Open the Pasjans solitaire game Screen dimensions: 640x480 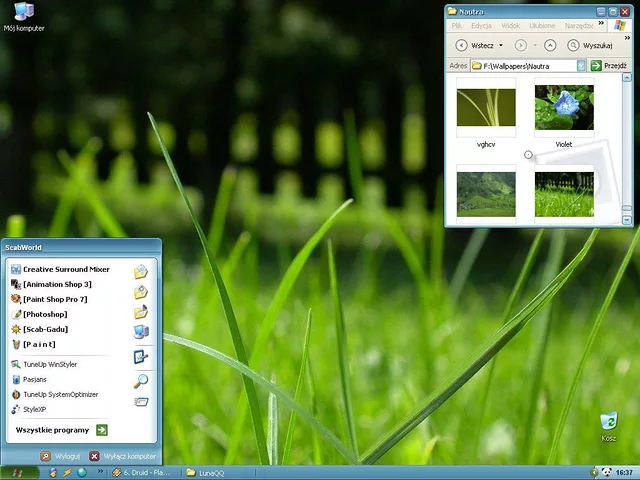35,380
